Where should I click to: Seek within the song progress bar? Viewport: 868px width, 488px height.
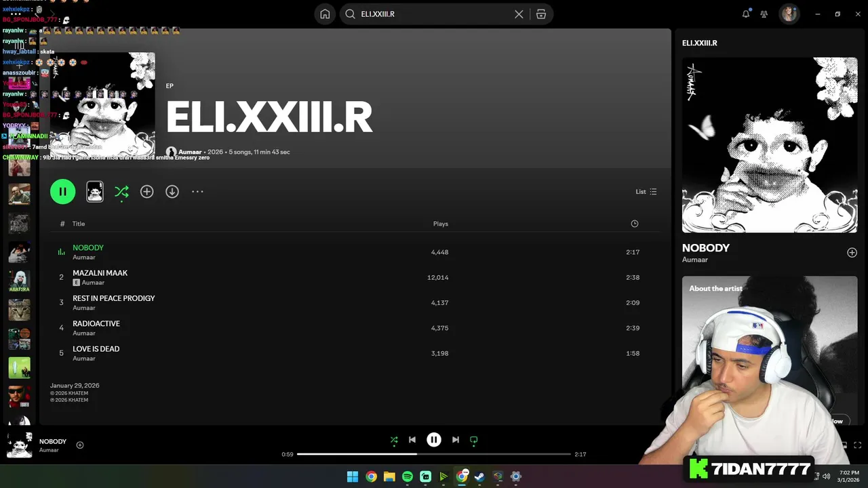(x=434, y=454)
